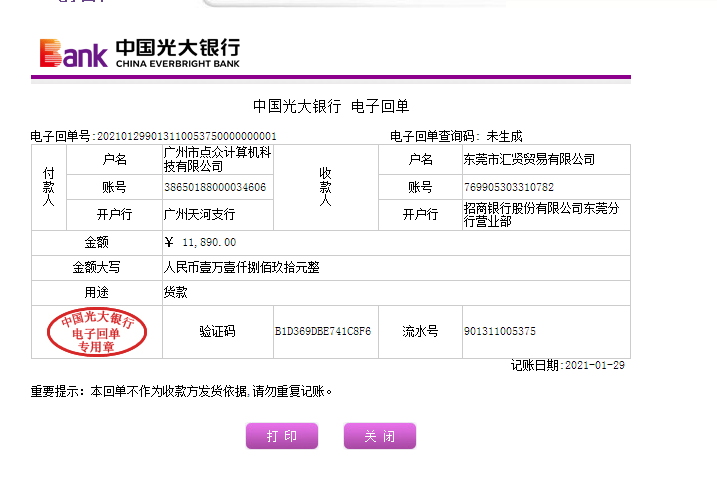The width and height of the screenshot is (717, 481).
Task: Click the 流水号 label cell
Action: pos(420,331)
